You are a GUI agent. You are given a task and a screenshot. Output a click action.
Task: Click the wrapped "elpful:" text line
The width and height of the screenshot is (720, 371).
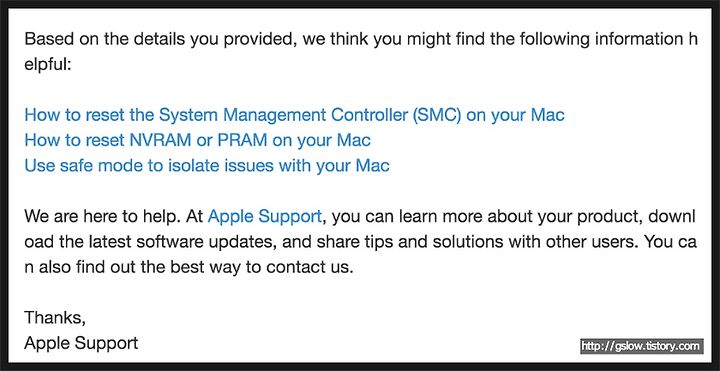(x=48, y=65)
